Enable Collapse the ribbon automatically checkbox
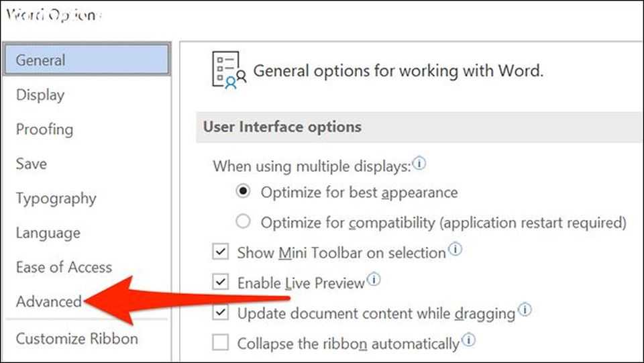 click(x=221, y=344)
